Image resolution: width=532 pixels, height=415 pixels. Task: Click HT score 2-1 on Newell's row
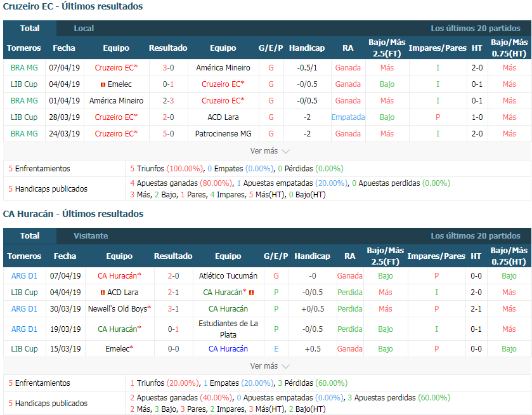point(476,308)
